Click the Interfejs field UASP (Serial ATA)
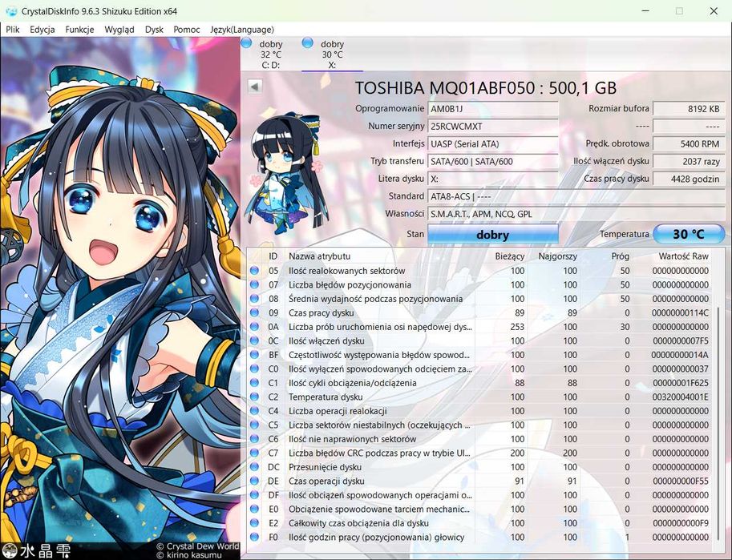Viewport: 732px width, 560px height. click(x=493, y=143)
